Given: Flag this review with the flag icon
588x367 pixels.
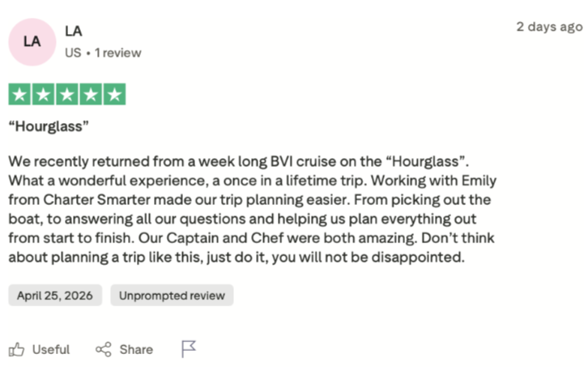Looking at the screenshot, I should pyautogui.click(x=188, y=349).
